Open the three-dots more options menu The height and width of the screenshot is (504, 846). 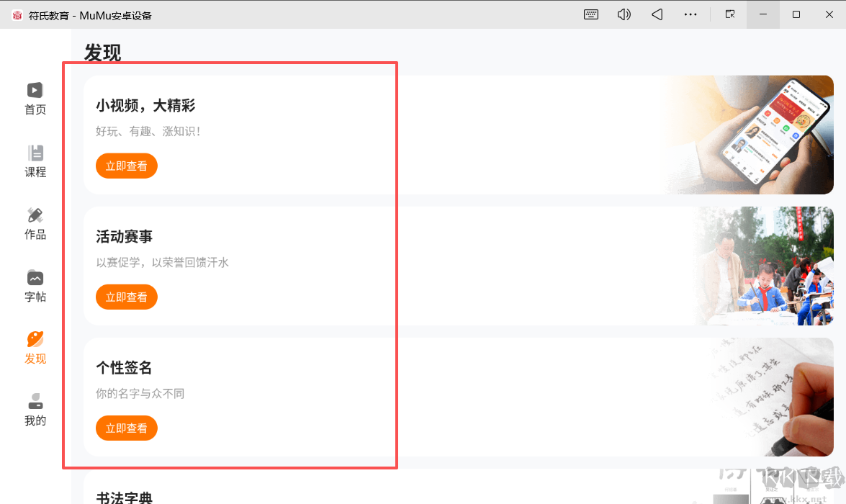tap(690, 14)
